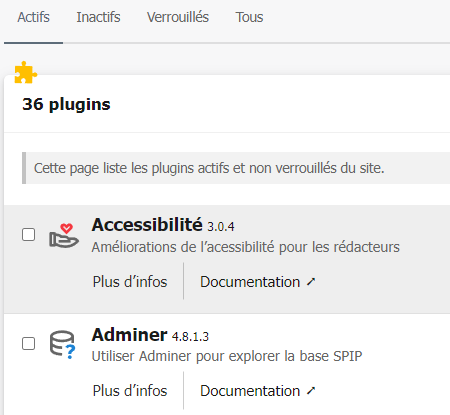
Task: Click the yellow puzzle piece plugin icon
Action: pos(26,72)
